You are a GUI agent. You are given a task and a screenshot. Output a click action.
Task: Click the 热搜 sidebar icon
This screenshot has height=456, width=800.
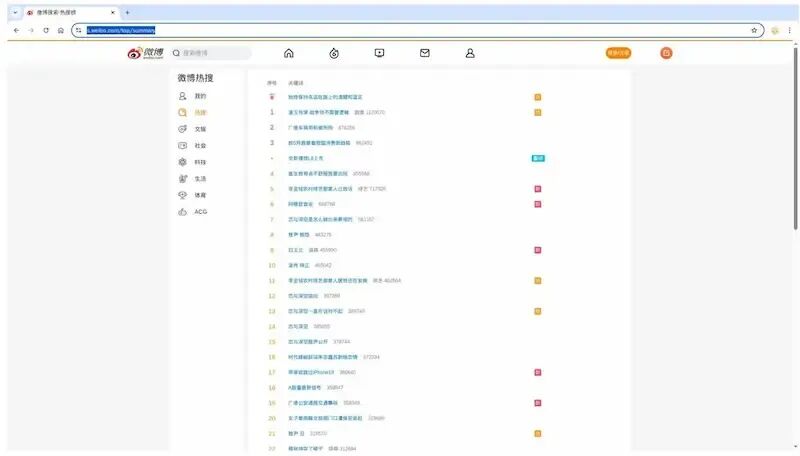click(x=182, y=112)
